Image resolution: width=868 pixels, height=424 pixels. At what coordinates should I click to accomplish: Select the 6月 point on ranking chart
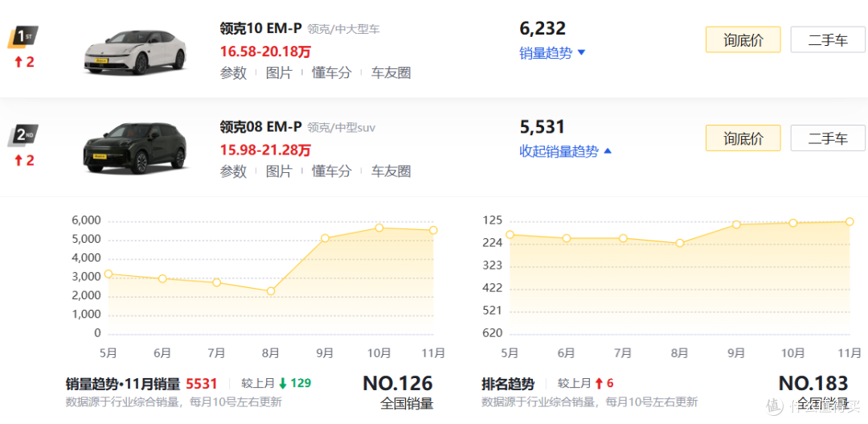tap(567, 238)
